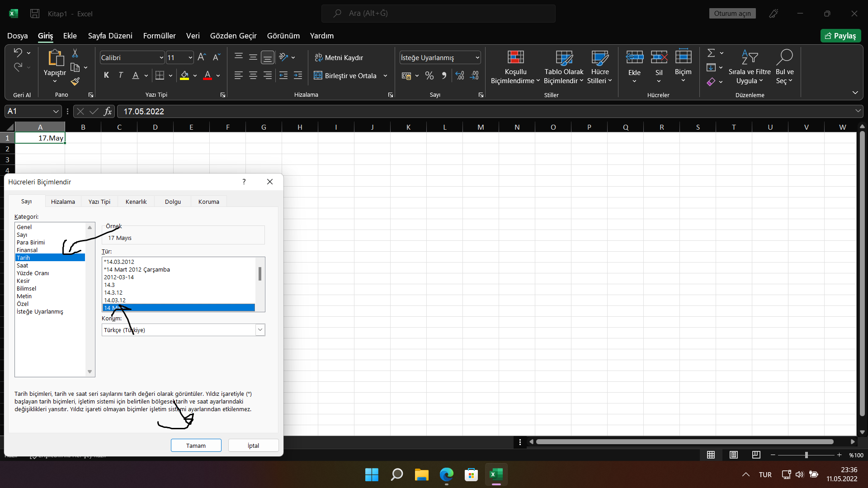Click the Tamam button
The height and width of the screenshot is (488, 868).
[x=196, y=446]
